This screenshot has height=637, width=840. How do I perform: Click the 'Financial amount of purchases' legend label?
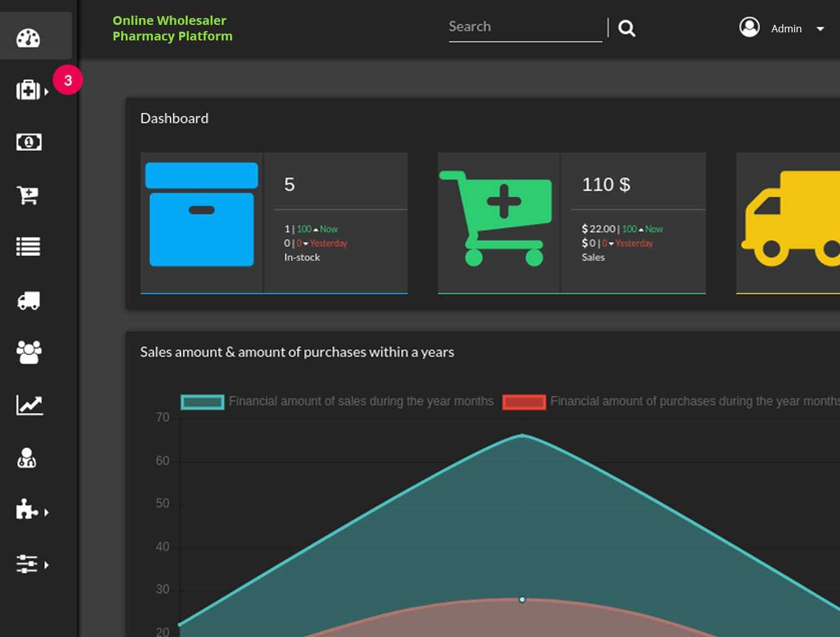(695, 401)
